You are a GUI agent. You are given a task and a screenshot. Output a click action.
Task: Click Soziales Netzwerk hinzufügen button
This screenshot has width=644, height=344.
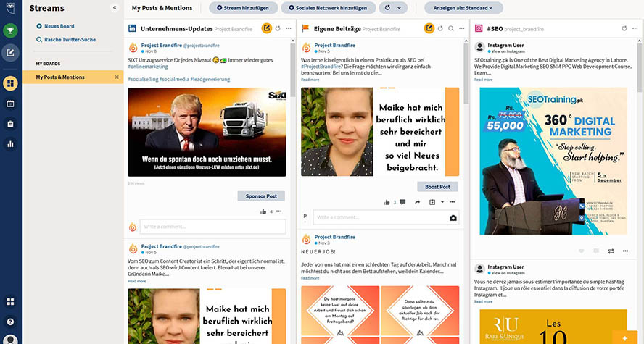coord(329,8)
